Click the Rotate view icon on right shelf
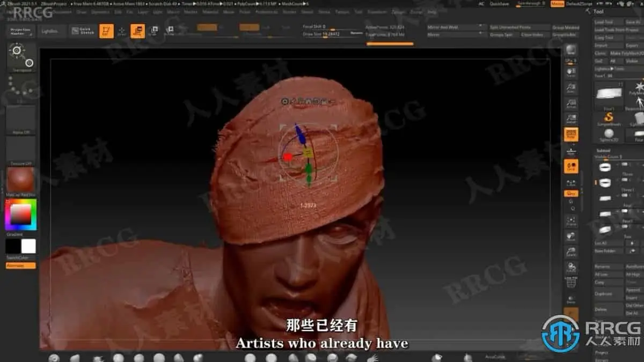644x362 pixels. (571, 268)
